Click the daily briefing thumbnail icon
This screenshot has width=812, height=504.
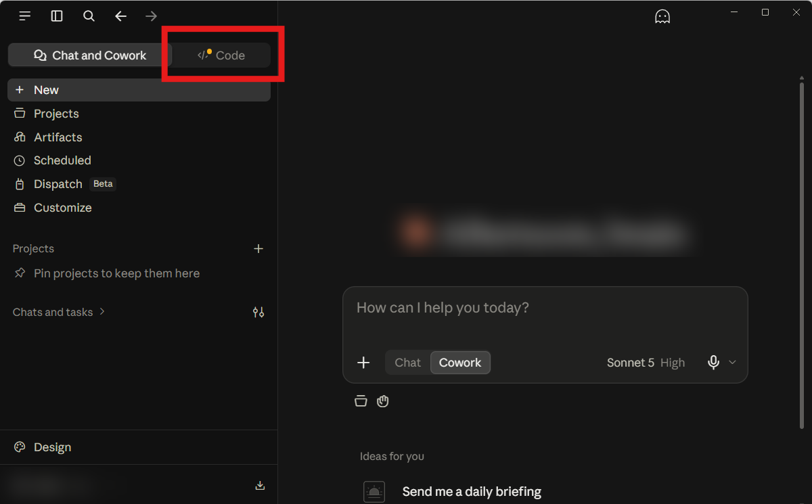pyautogui.click(x=374, y=492)
